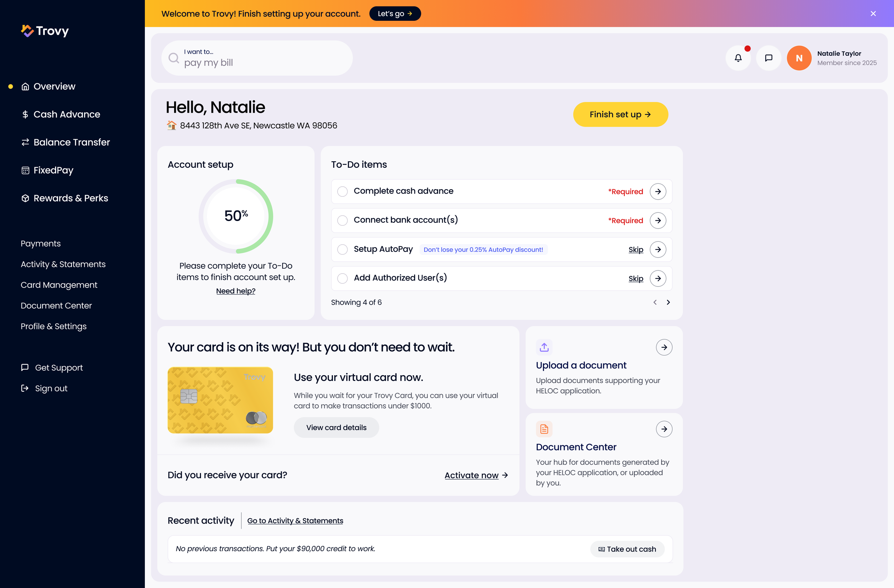Click the orange Document Center file icon
The height and width of the screenshot is (588, 894).
coord(544,429)
